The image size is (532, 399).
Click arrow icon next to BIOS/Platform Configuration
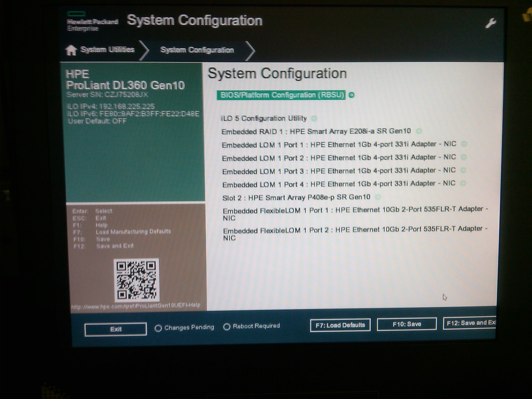(351, 95)
